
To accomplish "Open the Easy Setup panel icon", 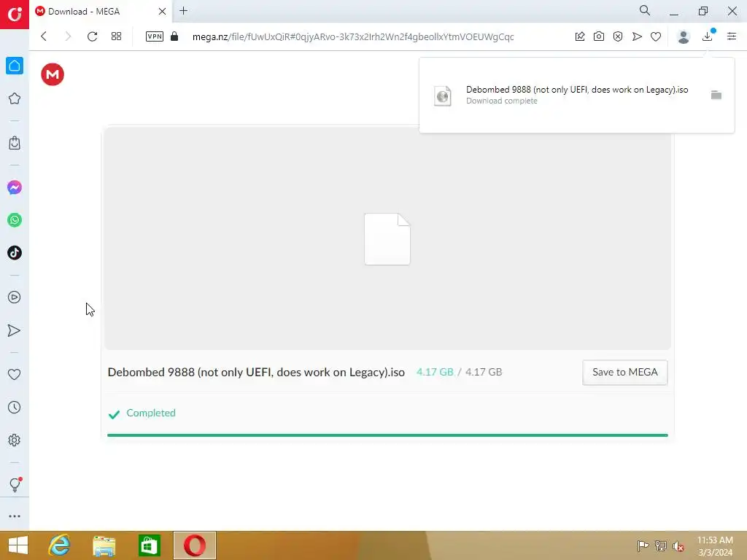I will coord(732,36).
